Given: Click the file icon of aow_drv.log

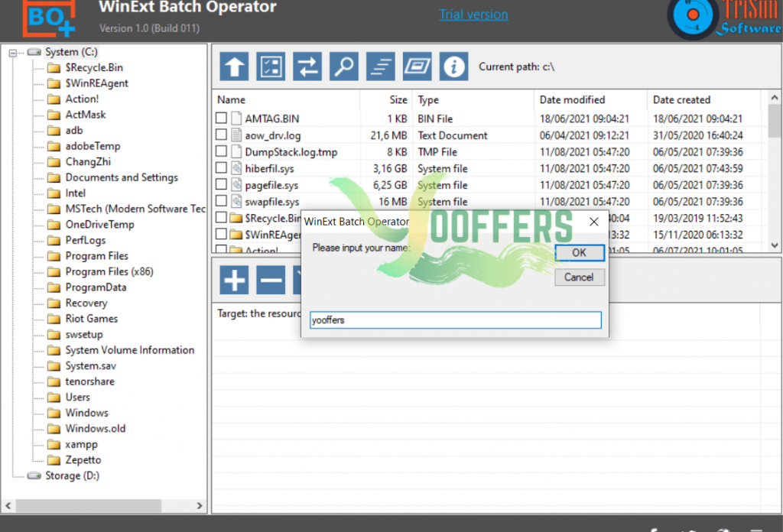Looking at the screenshot, I should (237, 135).
